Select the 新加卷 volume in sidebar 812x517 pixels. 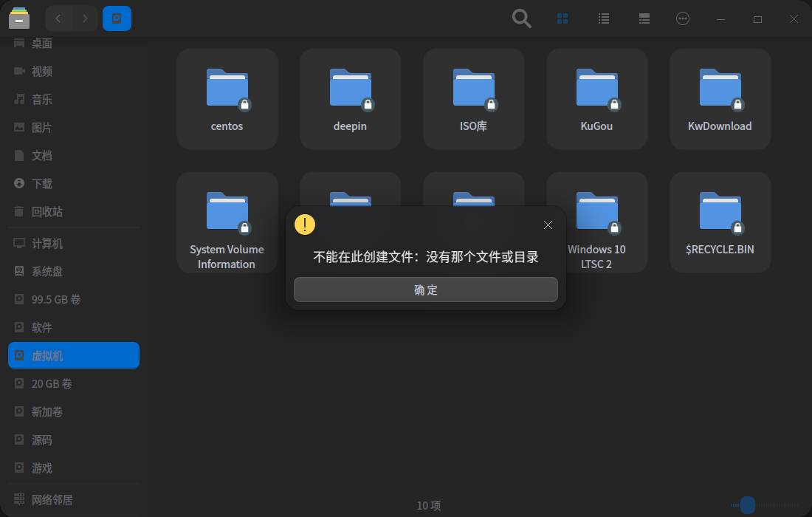pos(46,411)
